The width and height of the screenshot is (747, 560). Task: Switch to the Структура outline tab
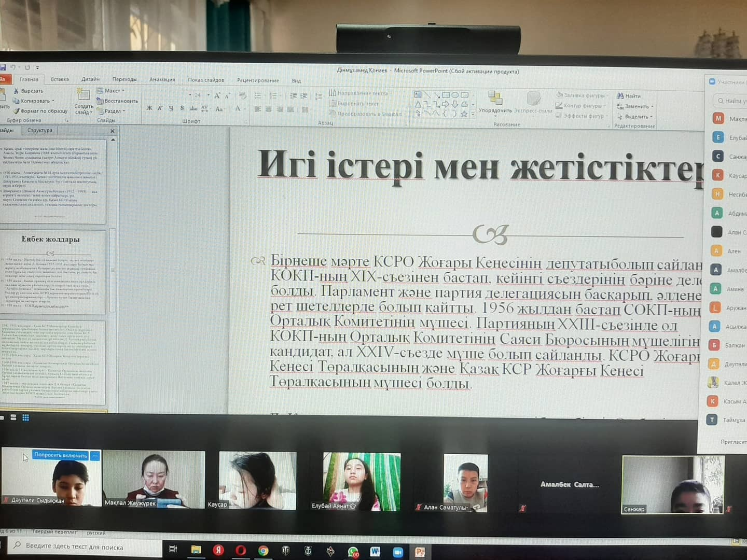coord(39,131)
